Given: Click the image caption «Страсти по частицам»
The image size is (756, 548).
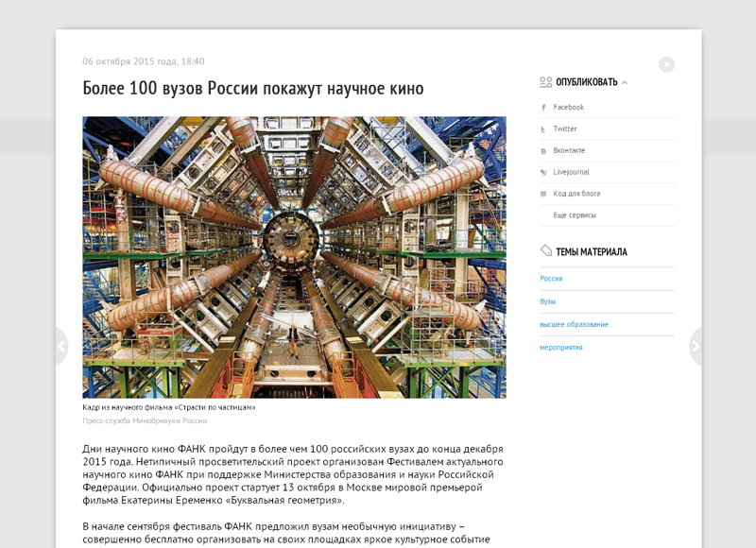Looking at the screenshot, I should [x=169, y=407].
